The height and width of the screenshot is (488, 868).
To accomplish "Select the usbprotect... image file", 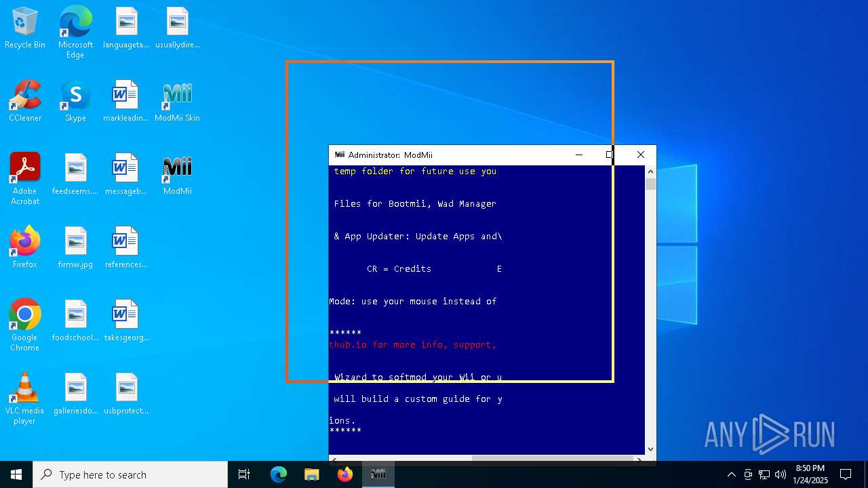I will click(126, 394).
